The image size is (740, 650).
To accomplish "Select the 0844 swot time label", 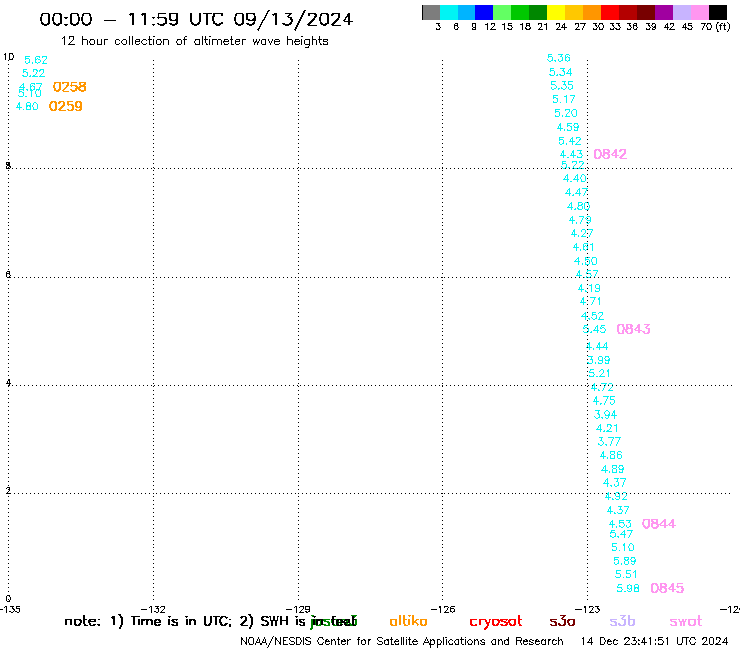I will 659,523.
